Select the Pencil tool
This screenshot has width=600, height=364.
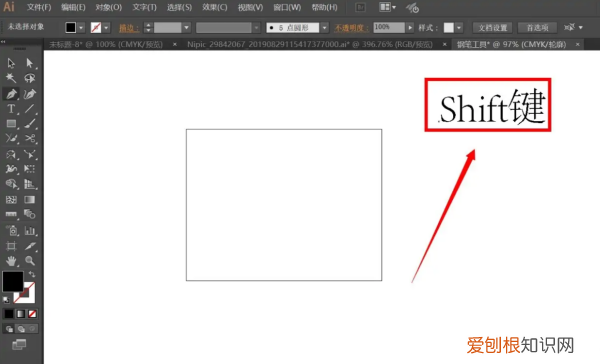tap(11, 139)
